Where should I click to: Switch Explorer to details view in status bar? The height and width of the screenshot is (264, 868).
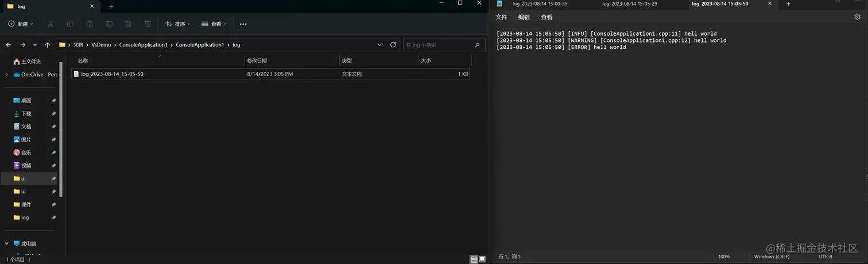click(x=474, y=259)
